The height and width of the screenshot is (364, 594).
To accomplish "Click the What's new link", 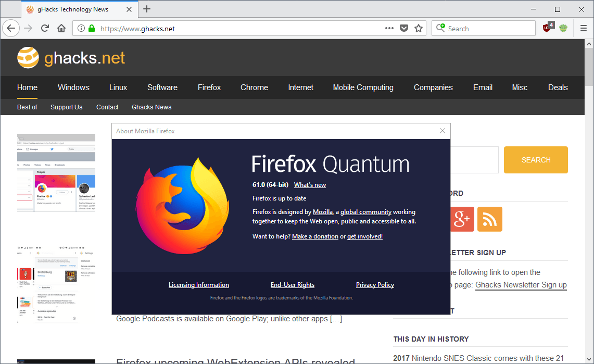I will tap(310, 185).
